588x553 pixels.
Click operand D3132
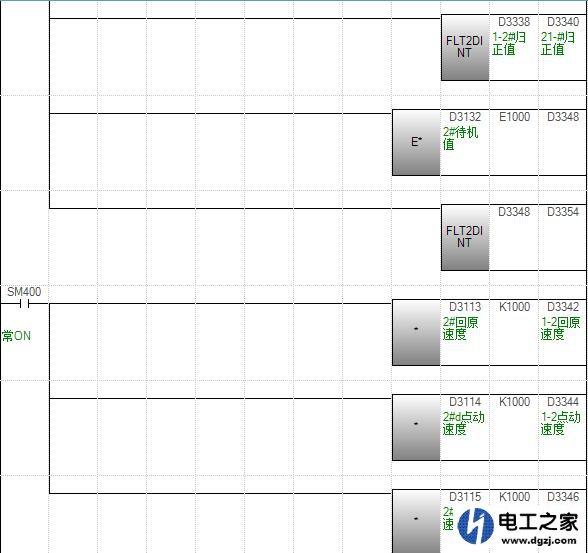tap(465, 117)
